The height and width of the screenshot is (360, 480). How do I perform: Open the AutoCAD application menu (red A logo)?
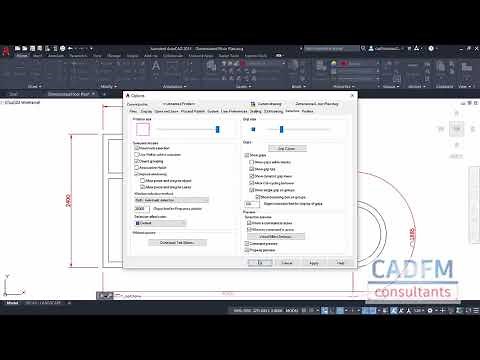pyautogui.click(x=6, y=52)
